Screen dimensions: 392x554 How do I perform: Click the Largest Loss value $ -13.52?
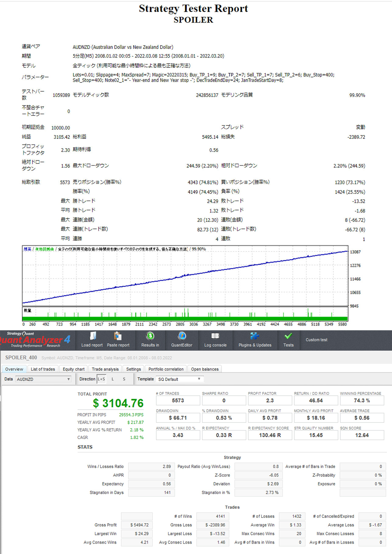point(213,534)
